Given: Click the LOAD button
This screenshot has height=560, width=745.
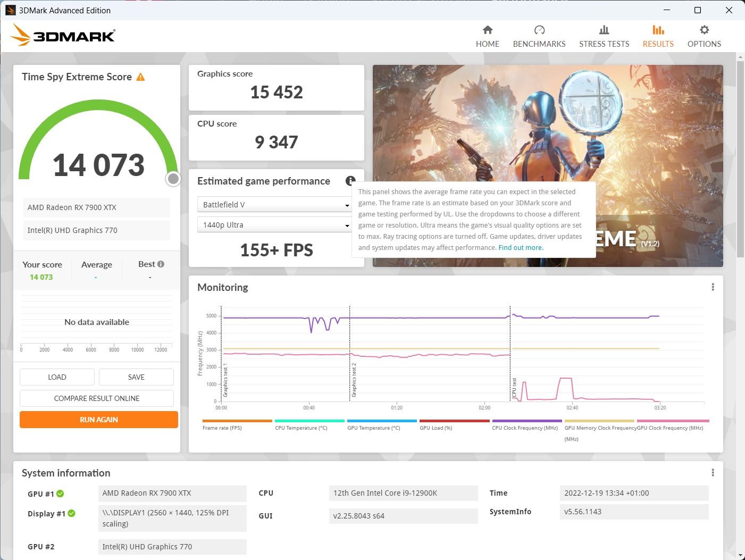Looking at the screenshot, I should (57, 377).
